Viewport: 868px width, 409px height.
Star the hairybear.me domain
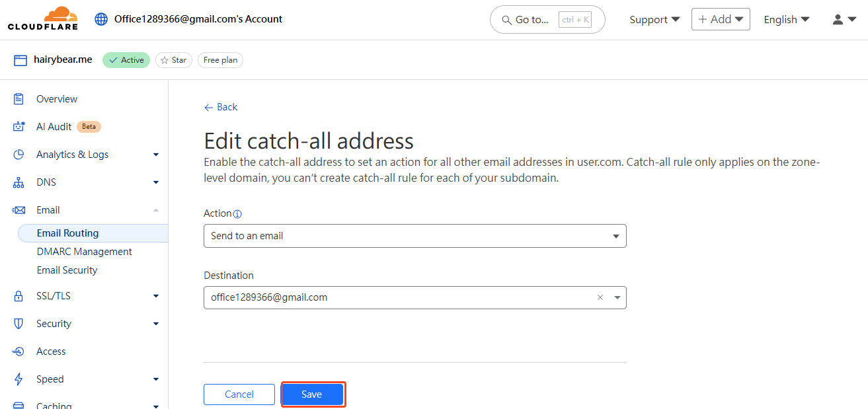(174, 60)
